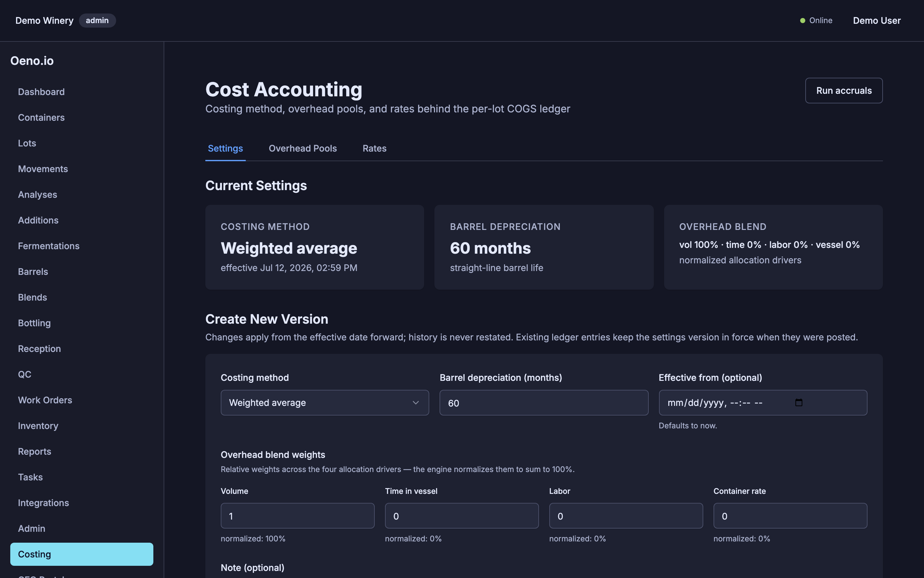
Task: Click the admin role badge
Action: coord(97,21)
